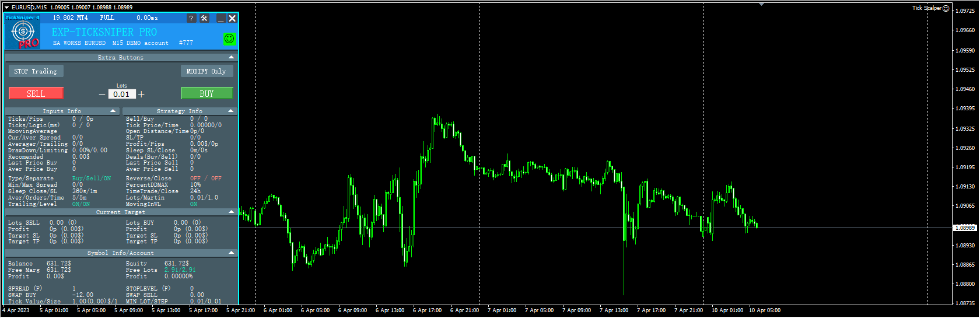
Task: Click the EURUSD,M15 chart title text
Action: (30, 8)
